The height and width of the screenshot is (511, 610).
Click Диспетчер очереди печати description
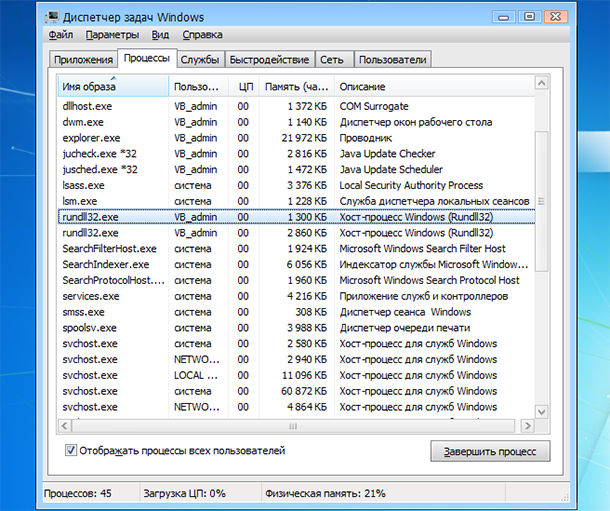(405, 328)
